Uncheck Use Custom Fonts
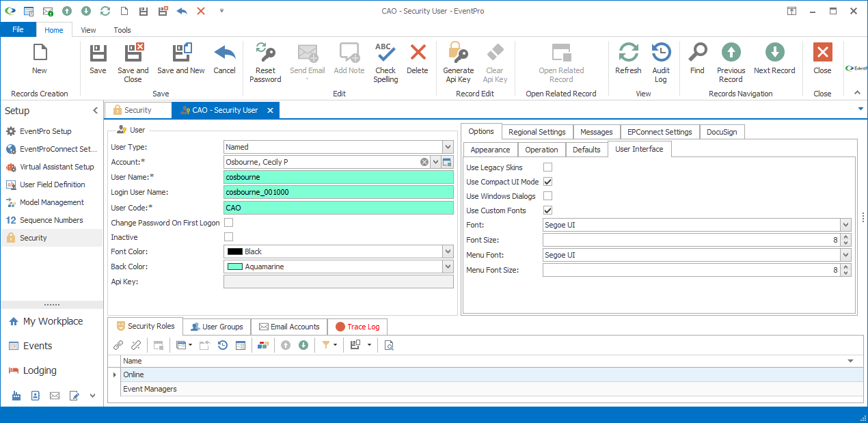The width and height of the screenshot is (868, 423). pyautogui.click(x=547, y=210)
